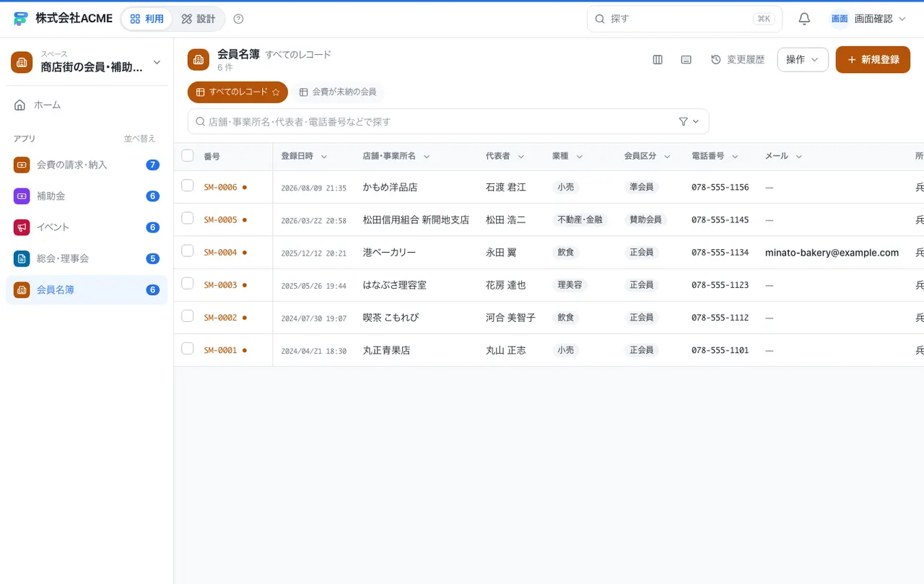Image resolution: width=924 pixels, height=584 pixels.
Task: Switch to 設計 mode tab
Action: coord(199,19)
